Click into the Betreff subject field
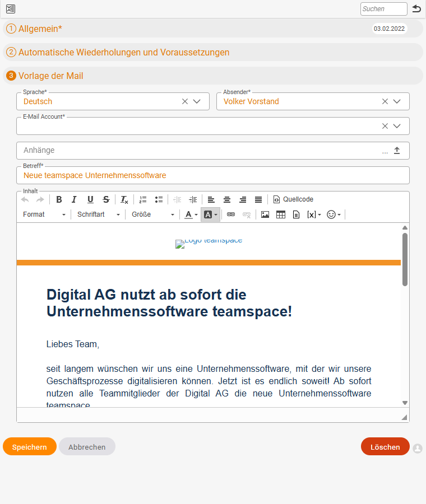Image resolution: width=426 pixels, height=504 pixels. point(213,175)
